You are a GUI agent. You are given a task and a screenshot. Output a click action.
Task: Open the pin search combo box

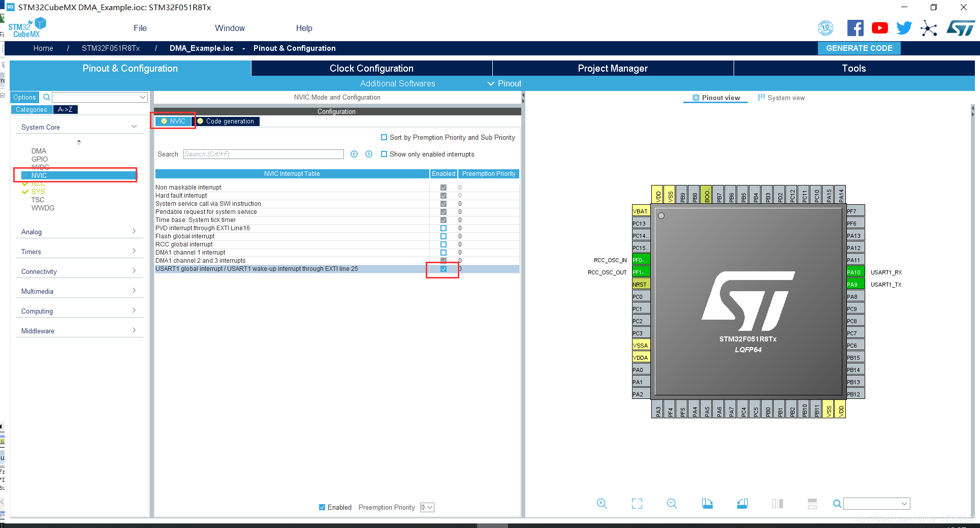(877, 504)
